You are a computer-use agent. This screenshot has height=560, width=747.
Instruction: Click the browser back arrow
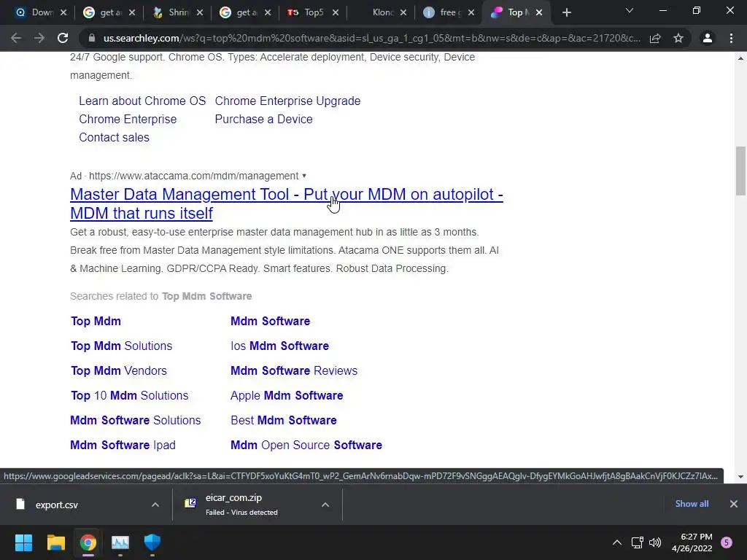[x=16, y=38]
